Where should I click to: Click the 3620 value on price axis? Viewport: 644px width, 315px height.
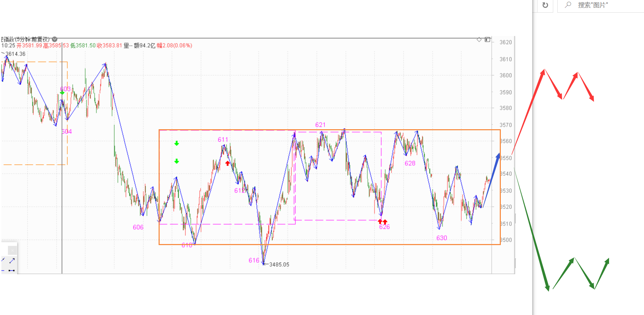pos(506,42)
